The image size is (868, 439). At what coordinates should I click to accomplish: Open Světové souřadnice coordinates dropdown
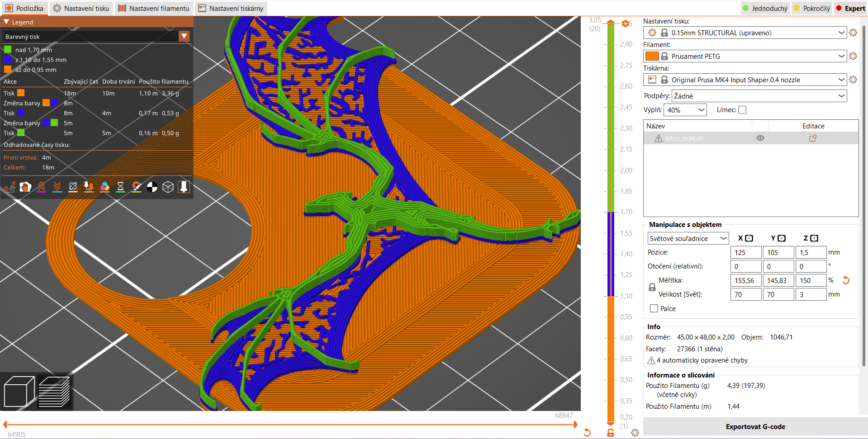688,238
